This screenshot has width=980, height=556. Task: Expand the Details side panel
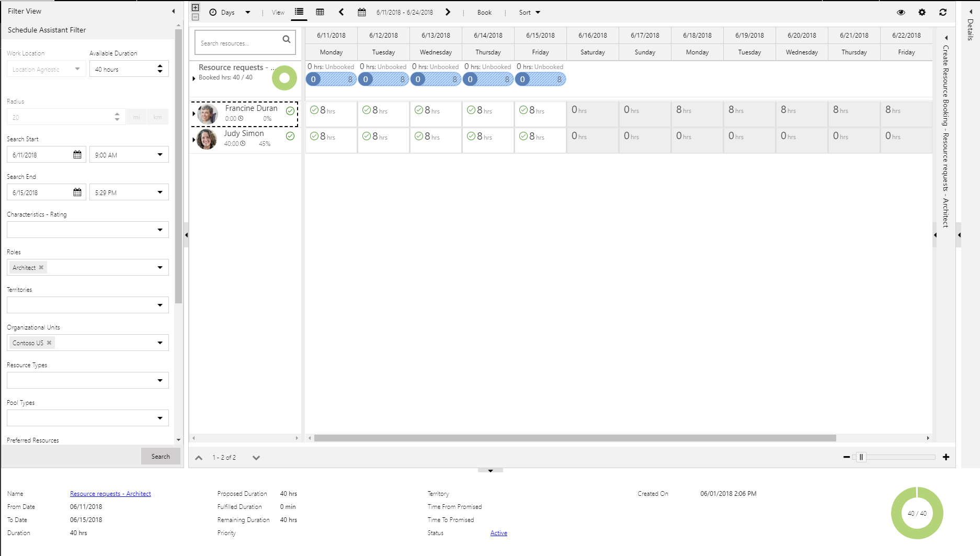click(x=971, y=12)
